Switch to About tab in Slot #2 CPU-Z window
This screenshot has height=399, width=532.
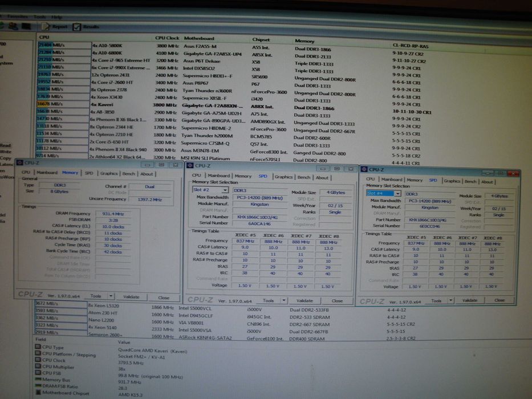pos(322,177)
